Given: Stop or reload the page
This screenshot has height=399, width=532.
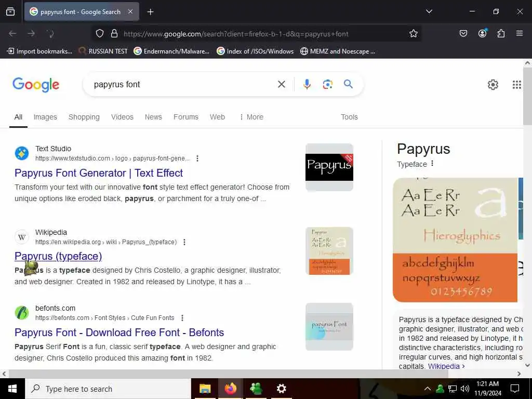Looking at the screenshot, I should [50, 34].
